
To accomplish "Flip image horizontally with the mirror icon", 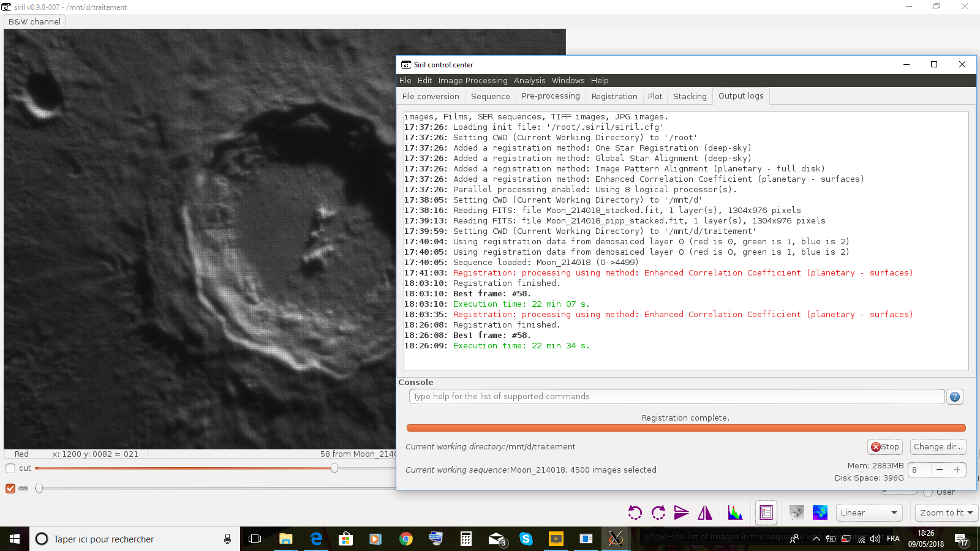I will coord(705,512).
